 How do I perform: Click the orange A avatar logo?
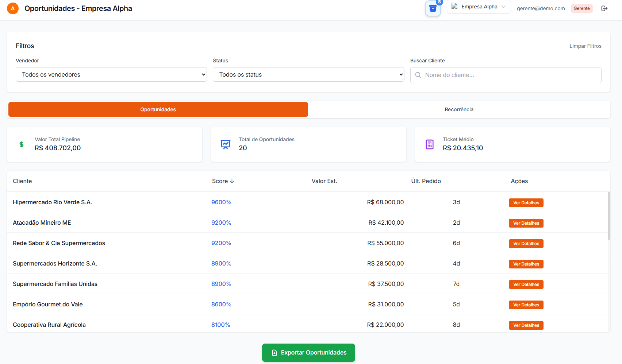pos(13,8)
